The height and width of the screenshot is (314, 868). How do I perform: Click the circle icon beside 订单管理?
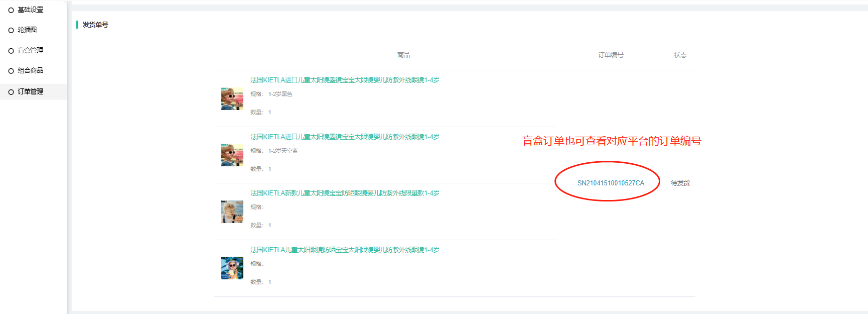point(11,92)
